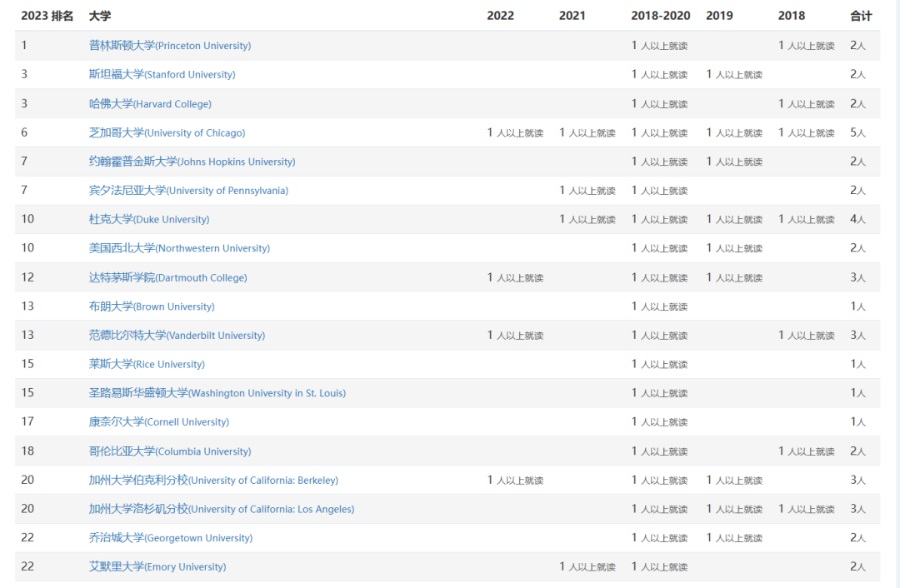Screen dimensions: 900x588
Task: Click the Brown University link
Action: pyautogui.click(x=152, y=306)
